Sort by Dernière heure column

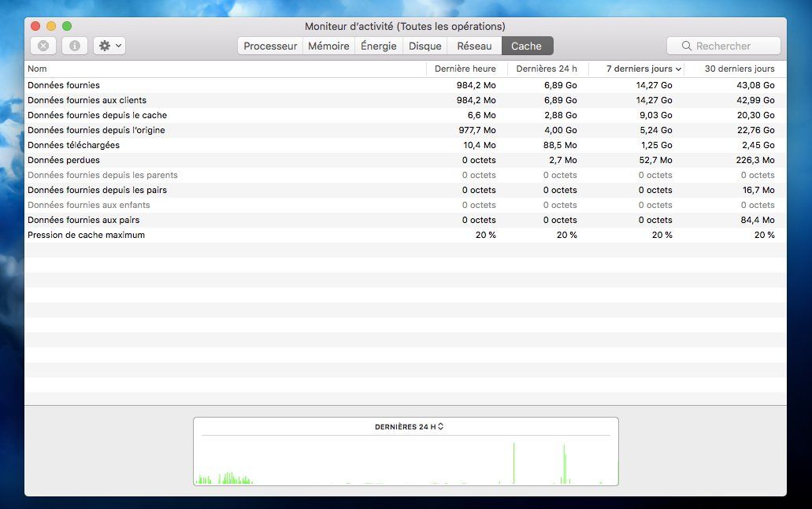coord(465,69)
